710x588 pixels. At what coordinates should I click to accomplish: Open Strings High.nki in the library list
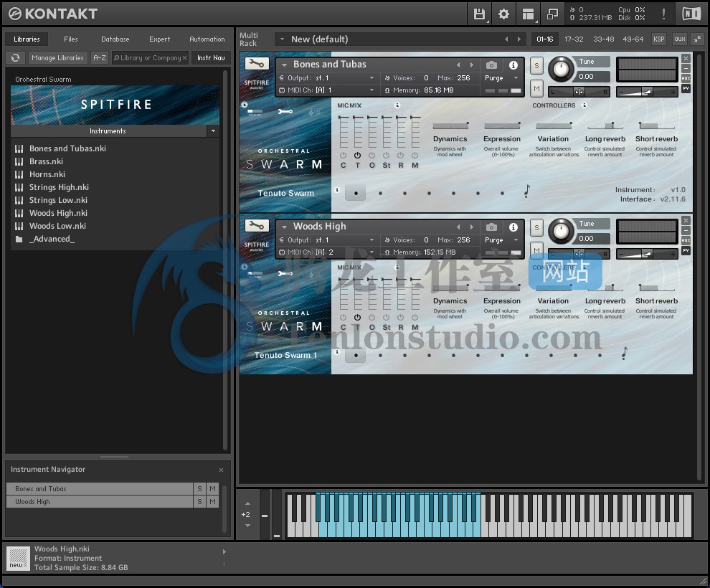pyautogui.click(x=59, y=187)
